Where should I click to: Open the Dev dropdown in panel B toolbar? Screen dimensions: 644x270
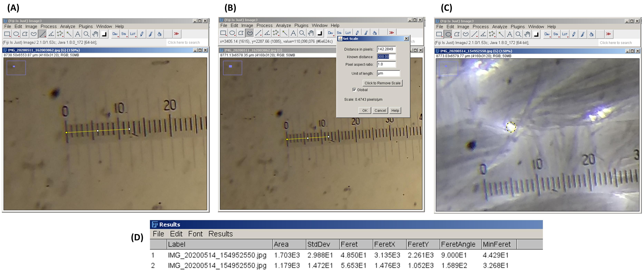[331, 33]
